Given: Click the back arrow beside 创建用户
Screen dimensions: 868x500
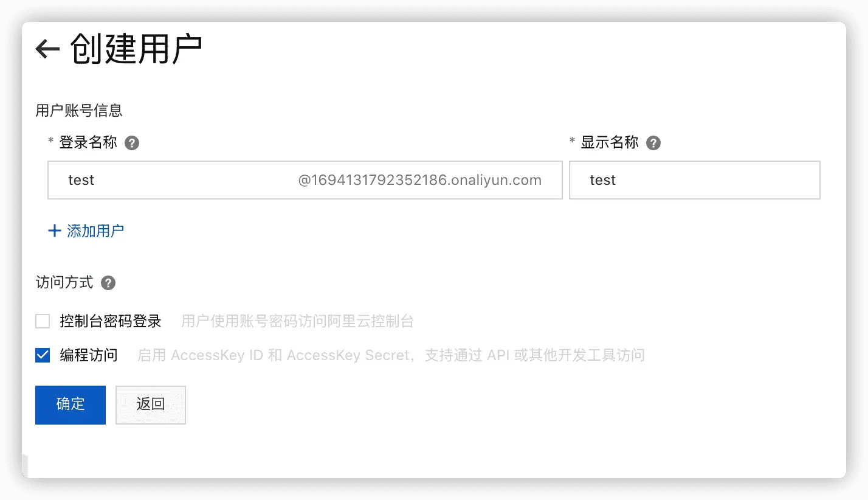Looking at the screenshot, I should tap(47, 49).
